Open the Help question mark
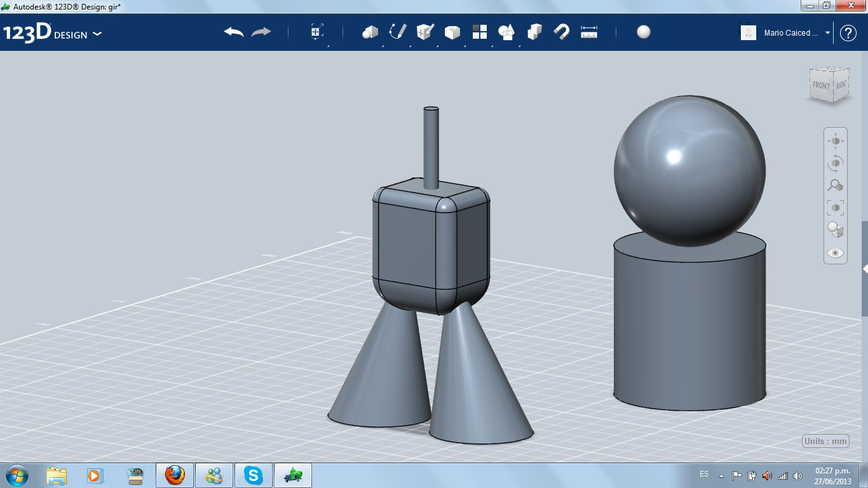868x488 pixels. point(848,33)
